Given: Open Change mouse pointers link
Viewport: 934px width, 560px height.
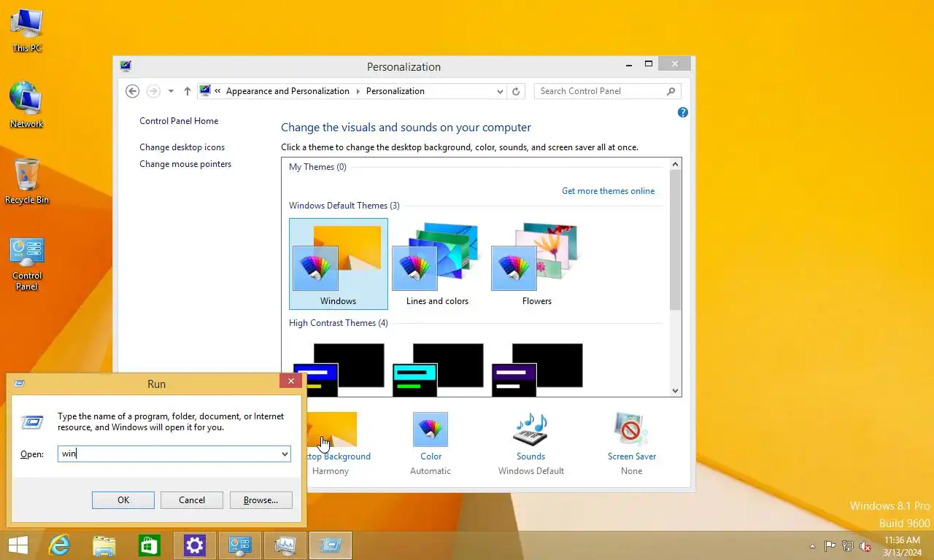Looking at the screenshot, I should pyautogui.click(x=185, y=164).
